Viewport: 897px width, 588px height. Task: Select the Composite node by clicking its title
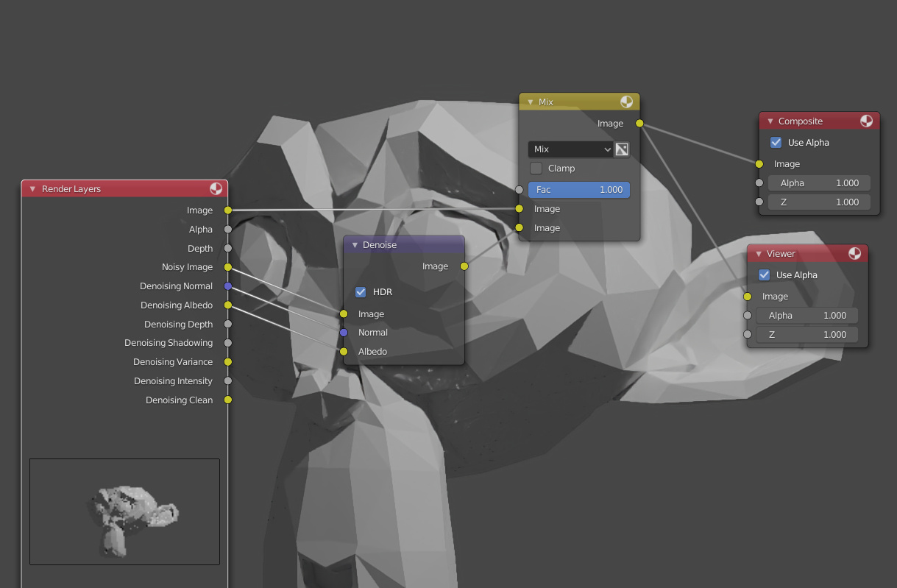tap(802, 121)
